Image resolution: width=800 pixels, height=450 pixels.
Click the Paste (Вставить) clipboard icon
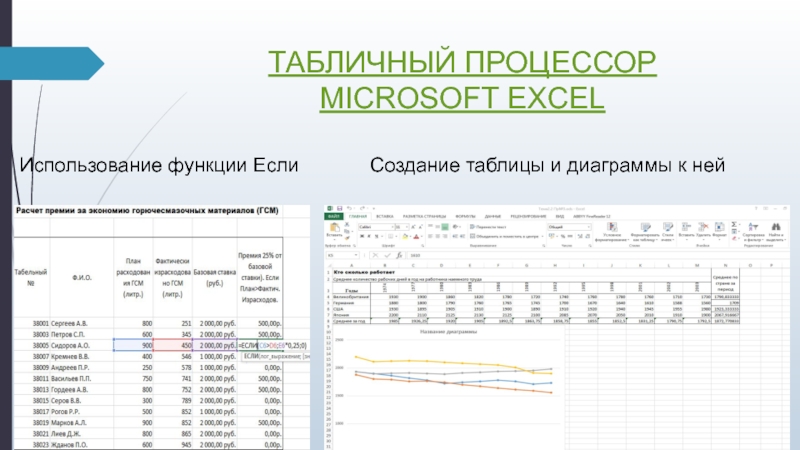[x=335, y=228]
